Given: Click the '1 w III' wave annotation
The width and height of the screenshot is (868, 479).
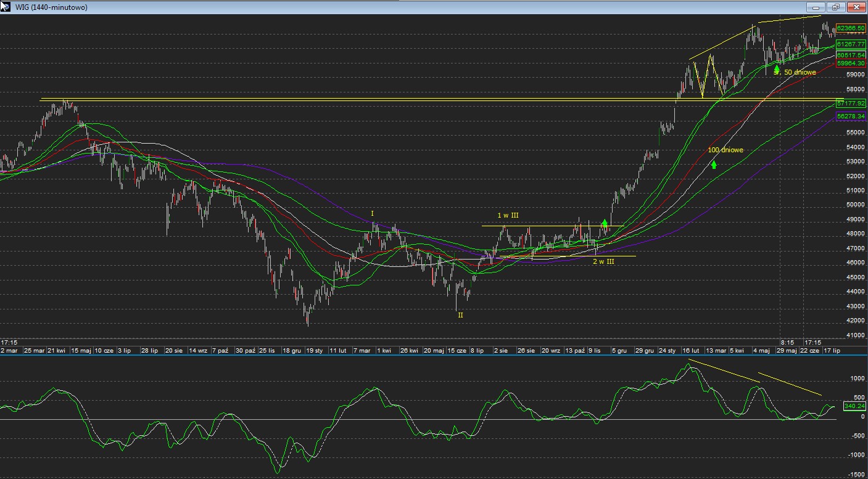Looking at the screenshot, I should point(508,216).
